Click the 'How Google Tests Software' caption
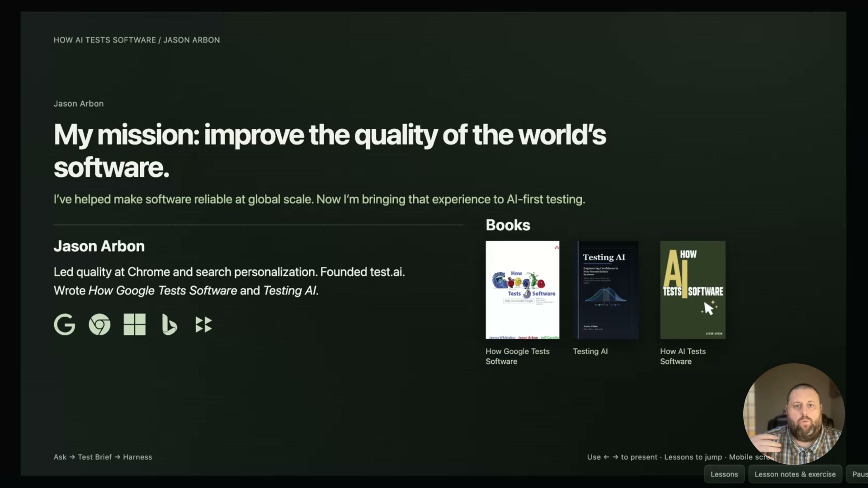Screen dimensions: 868x488 click(x=518, y=356)
